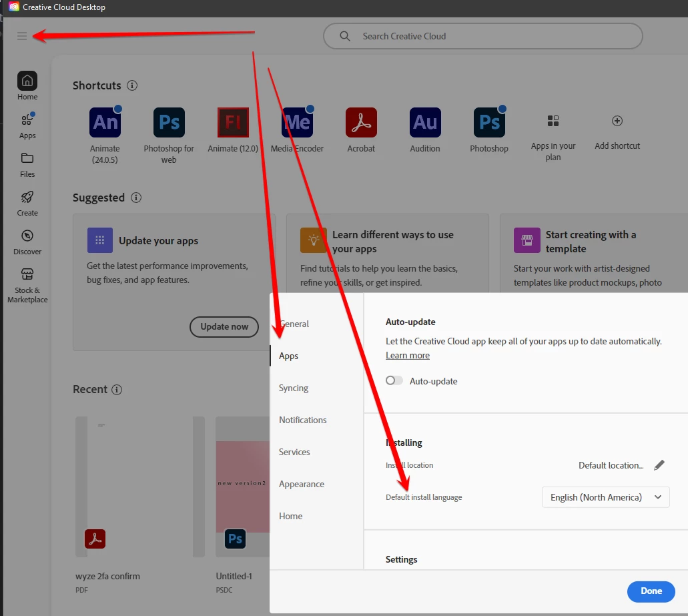Viewport: 688px width, 616px height.
Task: Open the Discover sidebar section
Action: (x=27, y=242)
